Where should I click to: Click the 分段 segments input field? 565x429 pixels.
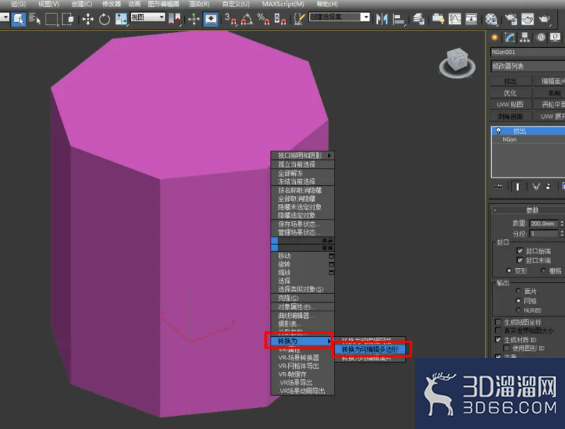pyautogui.click(x=543, y=234)
